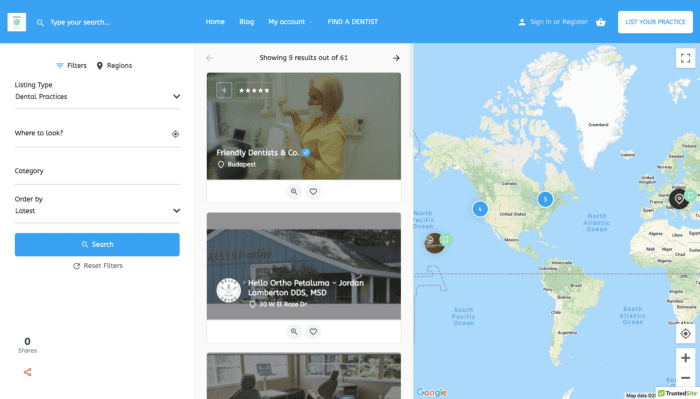Click Reset Filters link
This screenshot has width=700, height=399.
[x=98, y=266]
